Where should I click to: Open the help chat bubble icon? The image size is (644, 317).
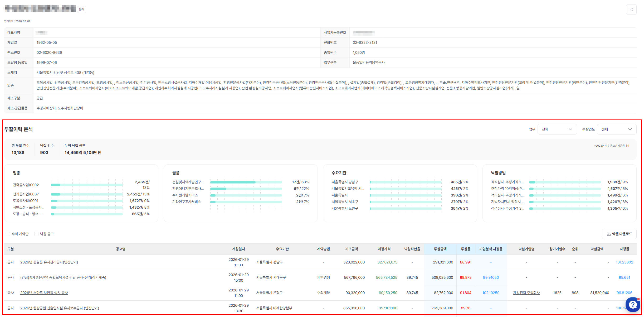pos(633,305)
